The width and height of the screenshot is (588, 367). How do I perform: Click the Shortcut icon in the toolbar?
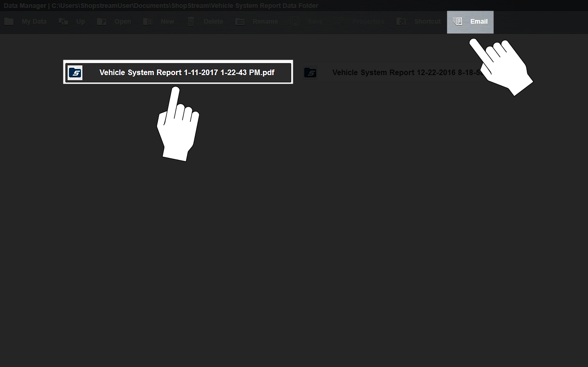tap(401, 22)
